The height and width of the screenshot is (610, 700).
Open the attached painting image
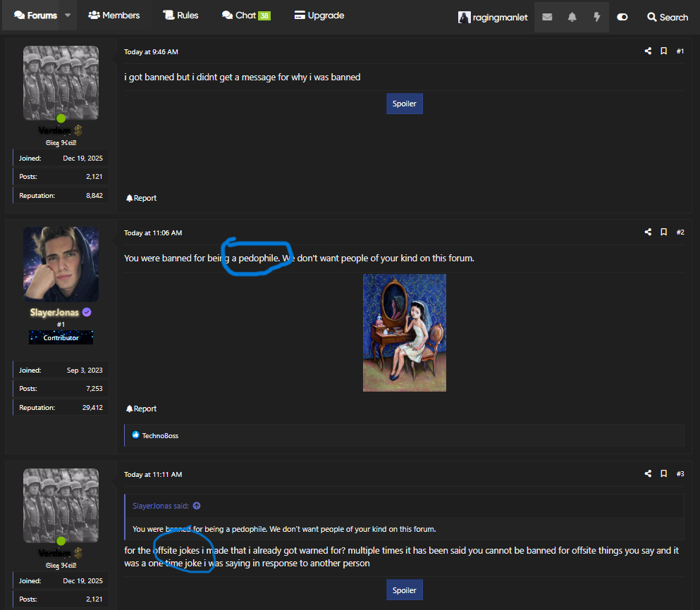[x=404, y=332]
